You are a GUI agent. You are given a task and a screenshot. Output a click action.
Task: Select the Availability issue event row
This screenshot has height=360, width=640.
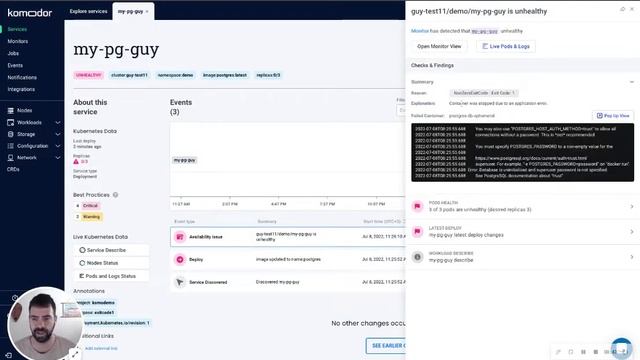click(x=288, y=237)
